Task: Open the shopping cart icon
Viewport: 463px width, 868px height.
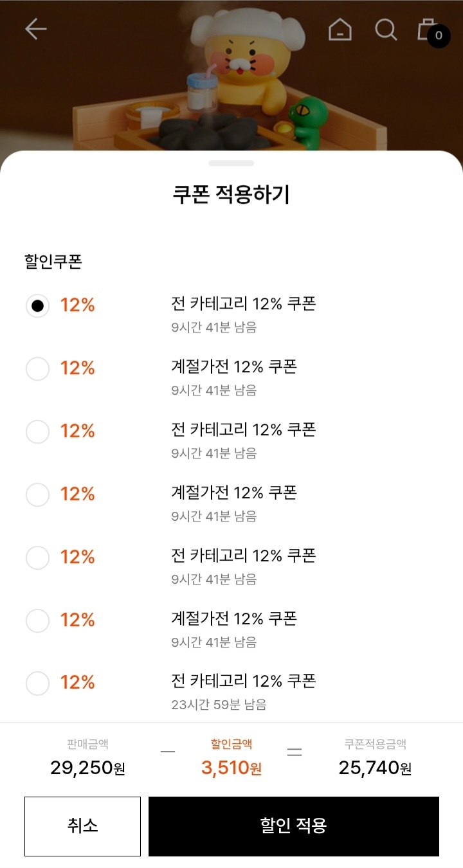Action: point(424,29)
